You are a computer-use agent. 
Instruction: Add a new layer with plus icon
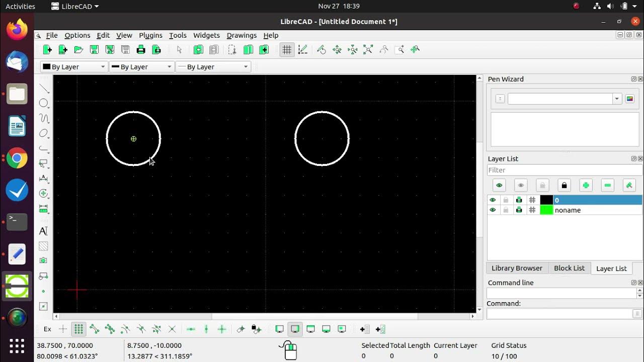[x=586, y=186]
